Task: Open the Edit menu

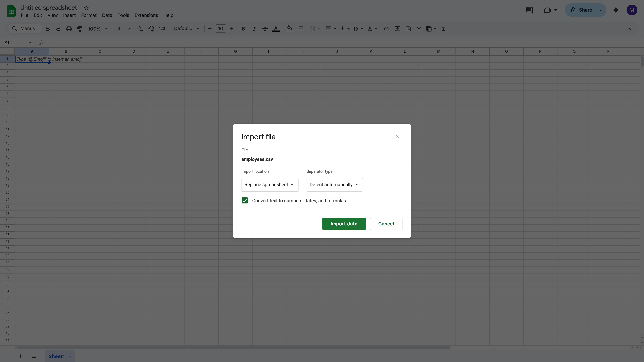Action: tap(38, 15)
